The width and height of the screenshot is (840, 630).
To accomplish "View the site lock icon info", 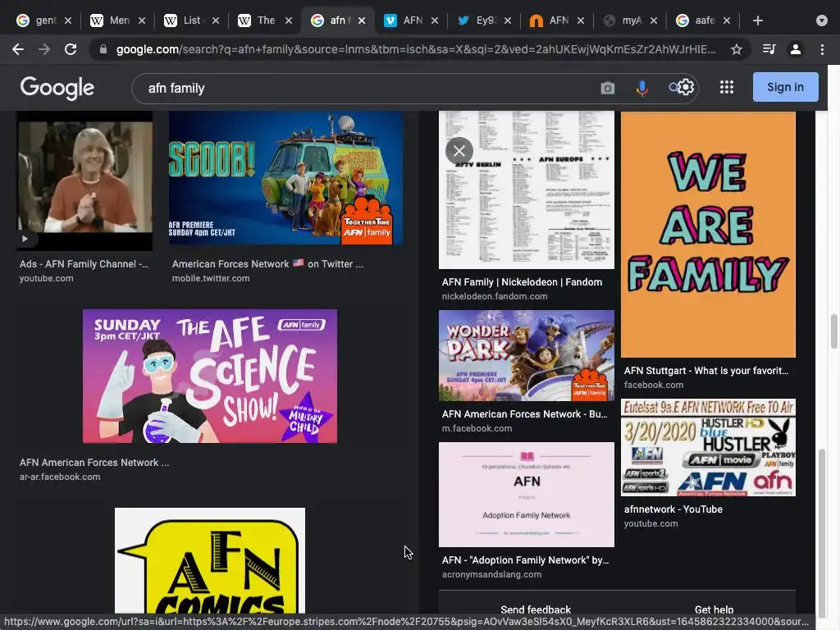I will (x=103, y=49).
